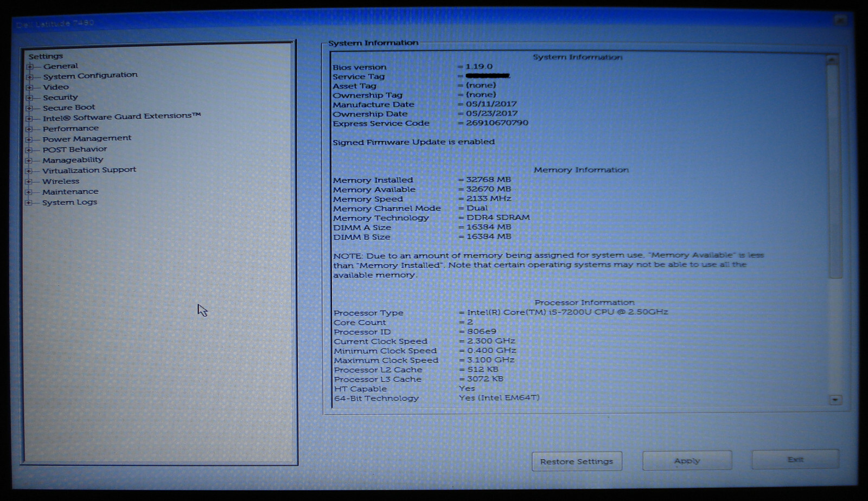
Task: Click Processor Type value i5-7200U
Action: pyautogui.click(x=567, y=312)
